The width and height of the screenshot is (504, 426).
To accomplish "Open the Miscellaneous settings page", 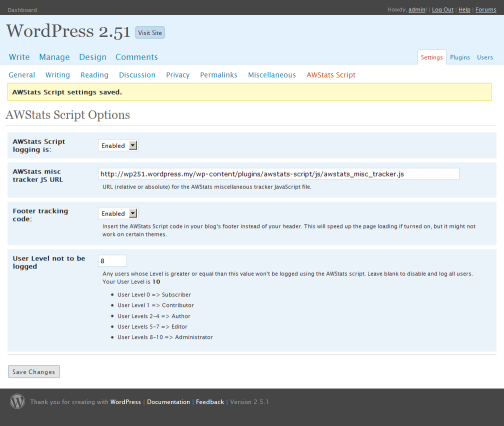I will (272, 75).
